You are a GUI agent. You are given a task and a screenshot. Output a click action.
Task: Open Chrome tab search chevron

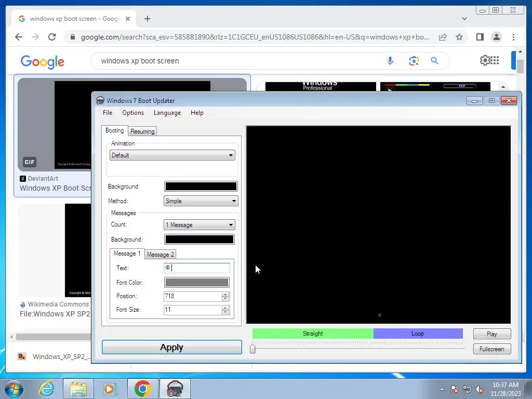[464, 19]
